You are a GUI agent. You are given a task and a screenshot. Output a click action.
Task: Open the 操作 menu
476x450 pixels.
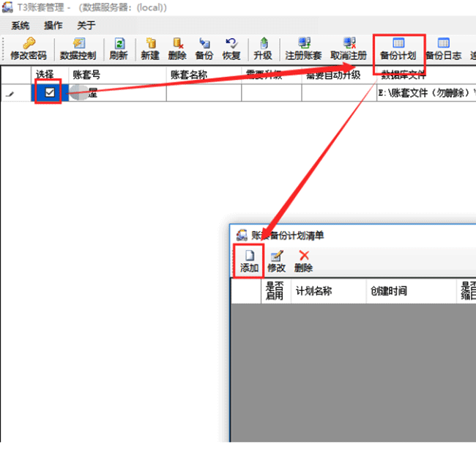53,26
